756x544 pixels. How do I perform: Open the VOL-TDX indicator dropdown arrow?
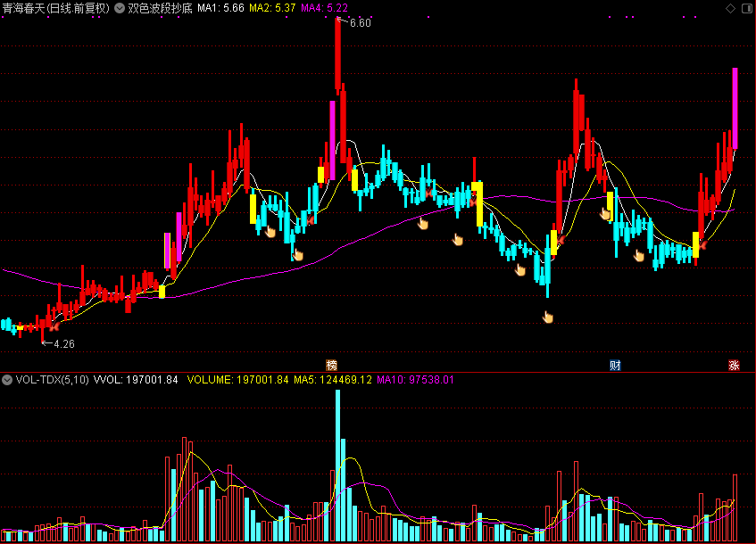pos(7,380)
